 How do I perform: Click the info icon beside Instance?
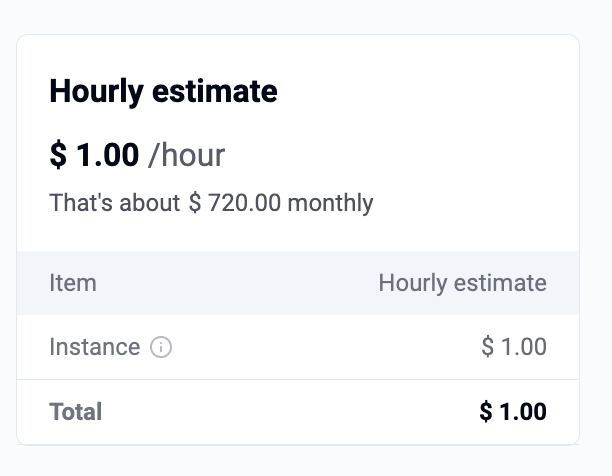coord(161,348)
